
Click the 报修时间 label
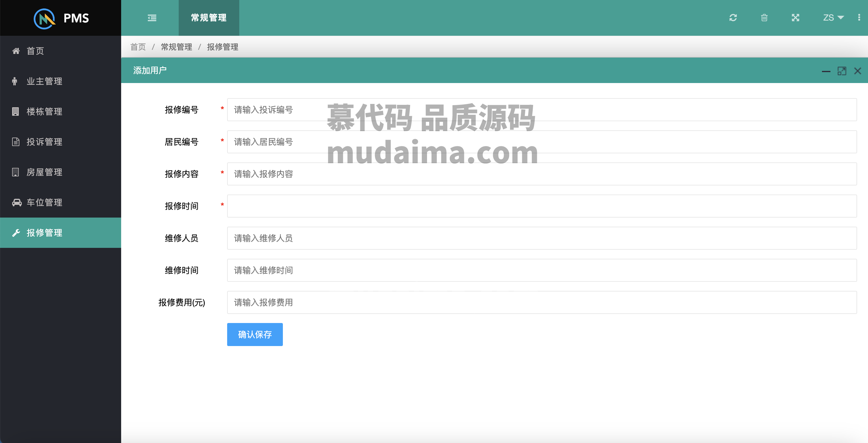click(182, 206)
